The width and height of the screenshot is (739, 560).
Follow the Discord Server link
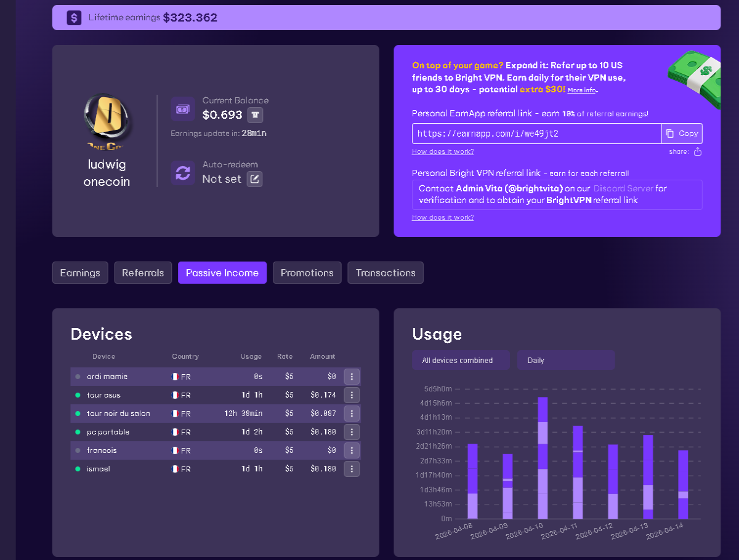click(623, 188)
